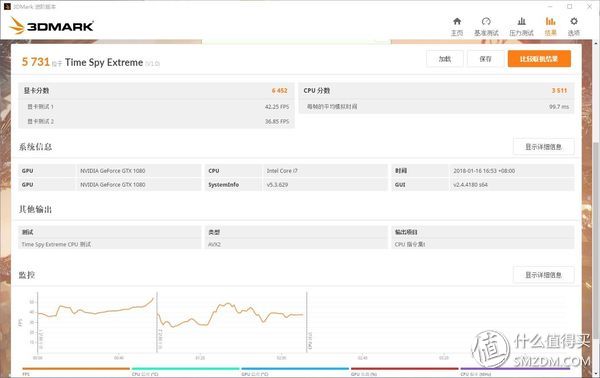Click the 3DMARK logo
This screenshot has height=378, width=600.
click(52, 26)
